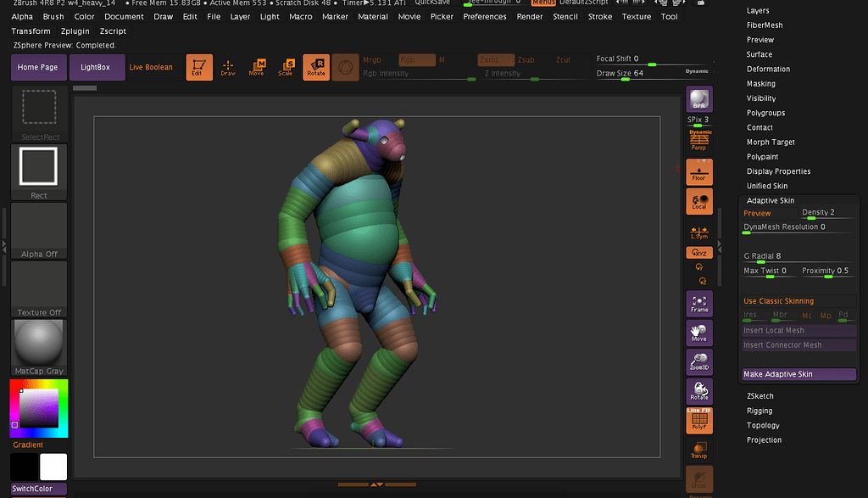Click the Floor grid icon
Viewport: 868px width, 498px height.
coord(698,171)
